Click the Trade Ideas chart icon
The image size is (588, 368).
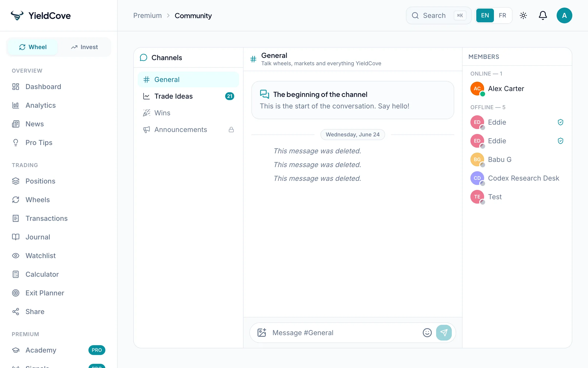click(147, 96)
